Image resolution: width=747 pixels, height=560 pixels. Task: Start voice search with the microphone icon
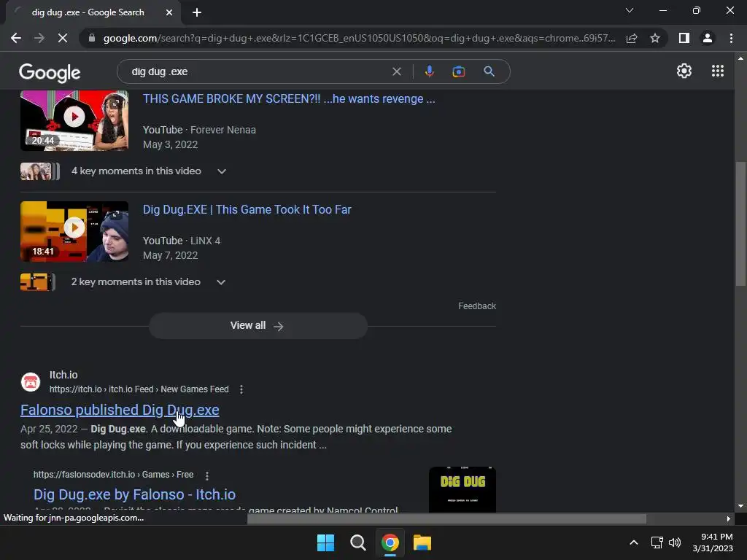click(x=429, y=71)
